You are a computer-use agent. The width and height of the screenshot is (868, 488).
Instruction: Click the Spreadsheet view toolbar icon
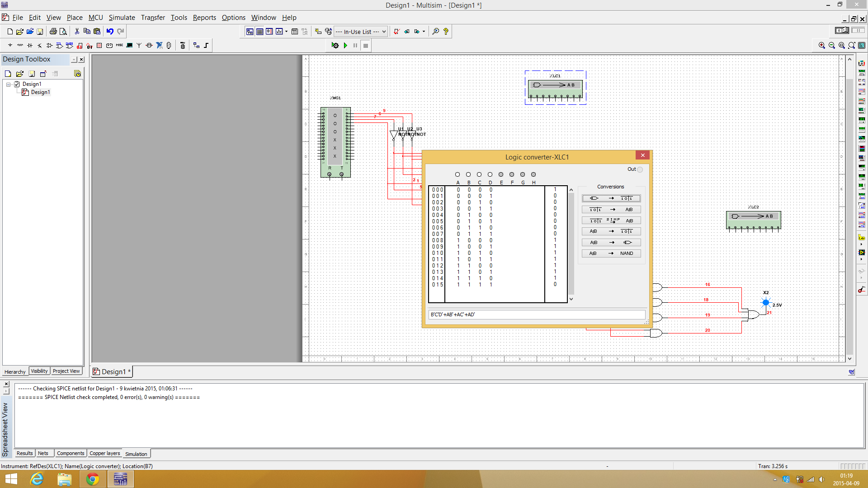point(259,32)
